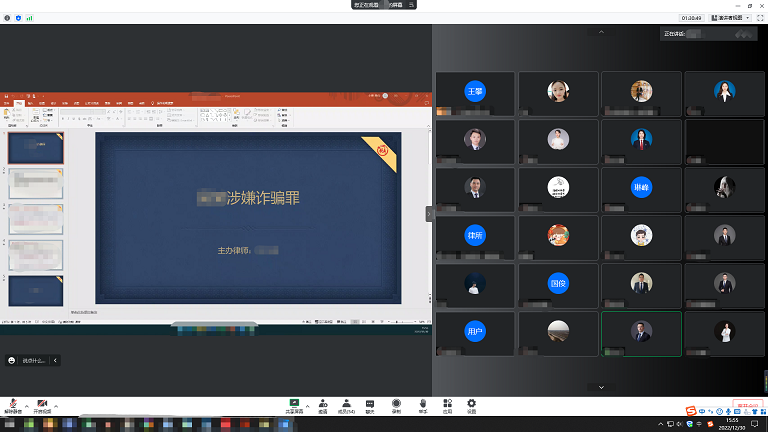The height and width of the screenshot is (432, 768).
Task: Start recording with the 录制 icon
Action: click(396, 403)
